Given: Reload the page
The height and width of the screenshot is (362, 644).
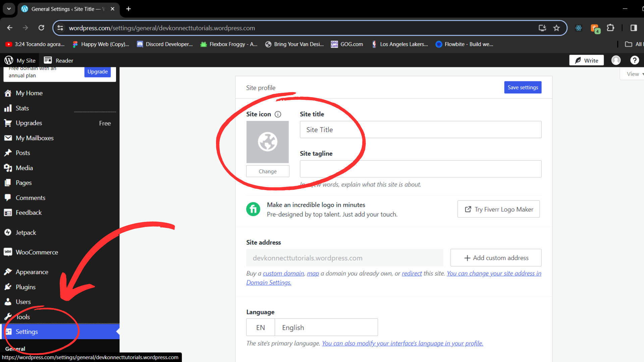Looking at the screenshot, I should click(41, 28).
